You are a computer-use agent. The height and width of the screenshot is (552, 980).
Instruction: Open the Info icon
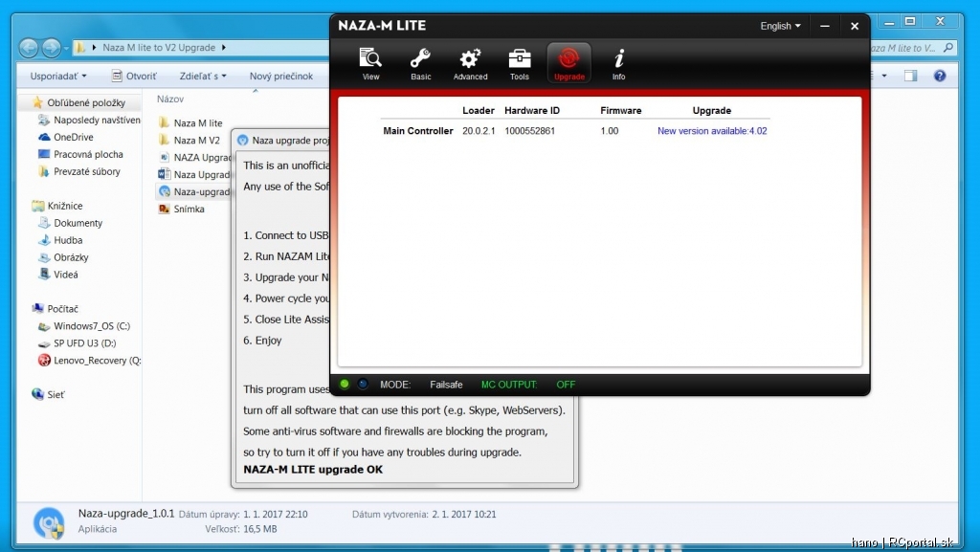(x=619, y=63)
